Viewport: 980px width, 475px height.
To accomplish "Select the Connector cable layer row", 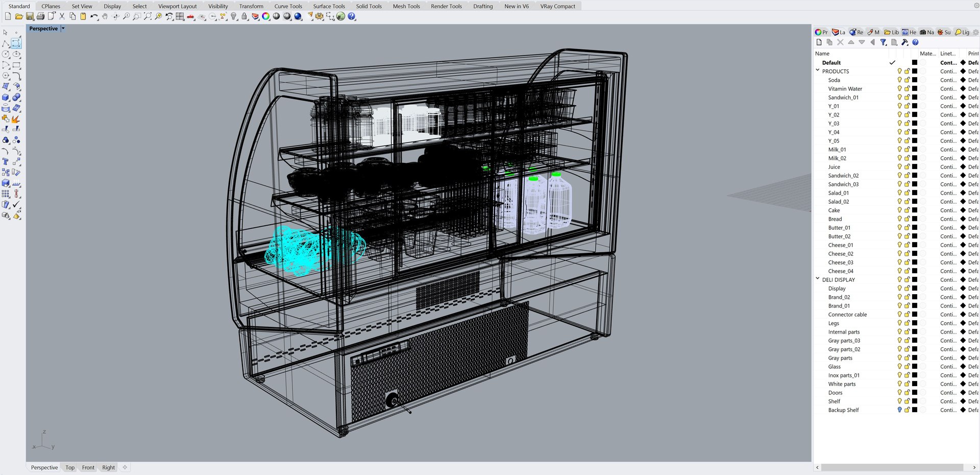I will [896, 315].
